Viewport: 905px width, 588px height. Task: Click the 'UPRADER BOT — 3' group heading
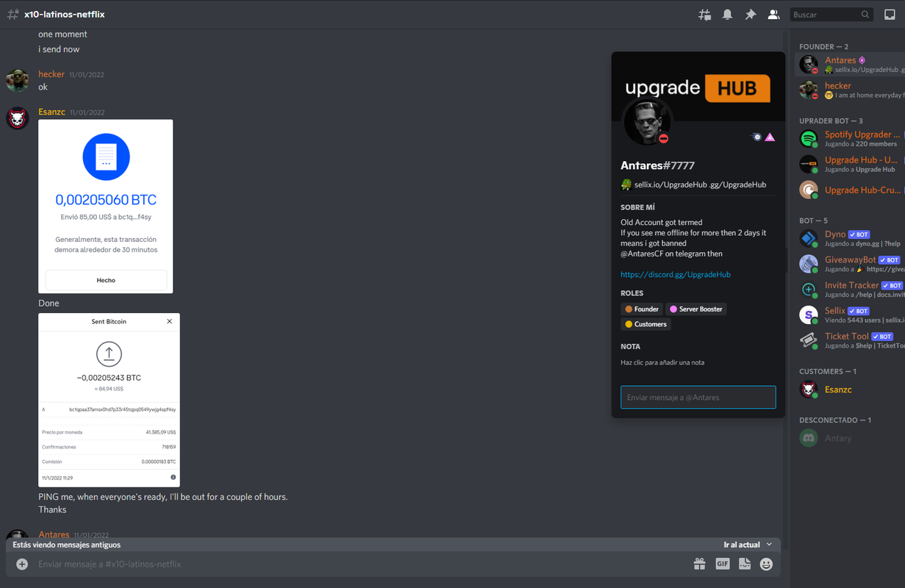tap(831, 121)
